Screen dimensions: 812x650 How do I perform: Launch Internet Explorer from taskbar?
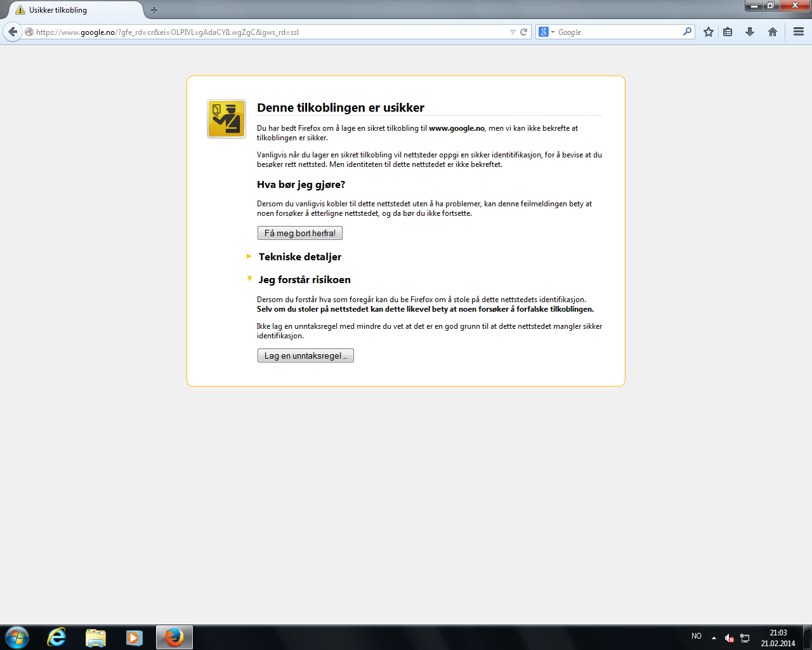56,637
